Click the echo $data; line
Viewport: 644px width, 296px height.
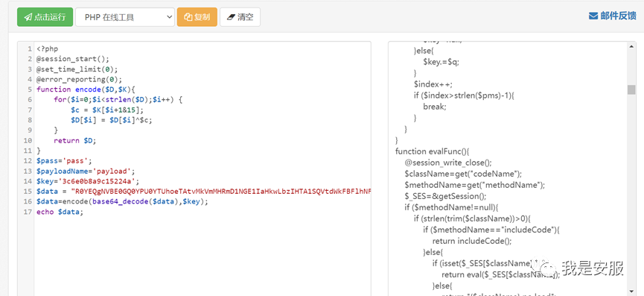pos(60,212)
